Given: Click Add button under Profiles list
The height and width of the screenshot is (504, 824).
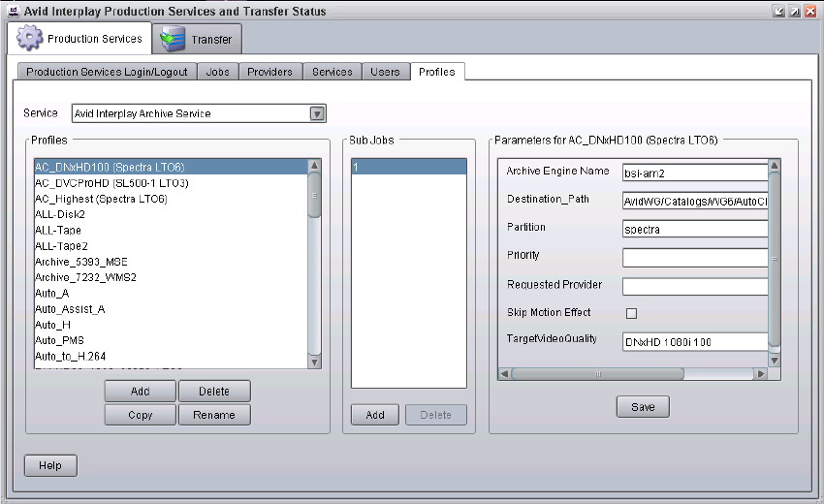Looking at the screenshot, I should click(141, 391).
